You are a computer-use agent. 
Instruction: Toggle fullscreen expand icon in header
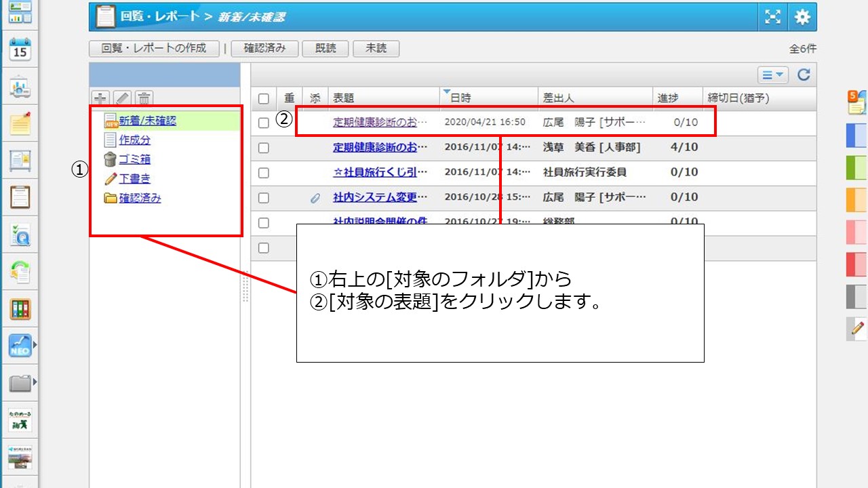[x=772, y=17]
